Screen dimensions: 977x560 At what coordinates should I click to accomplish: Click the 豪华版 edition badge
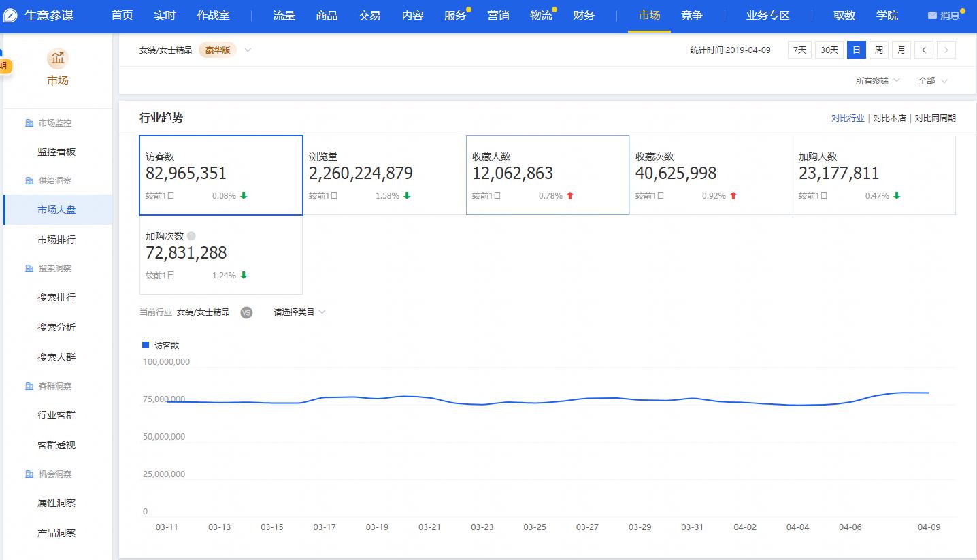coord(218,50)
